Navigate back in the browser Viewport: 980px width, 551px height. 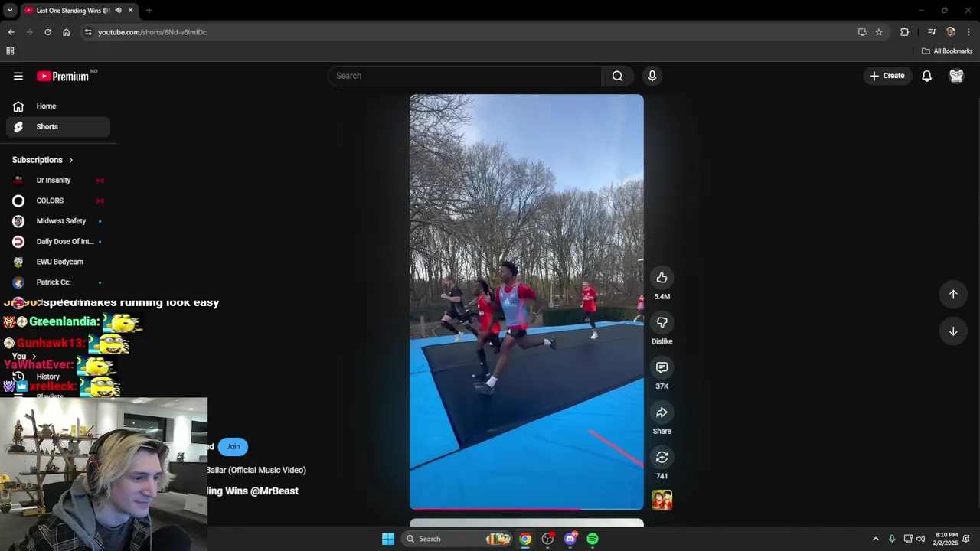click(x=11, y=32)
